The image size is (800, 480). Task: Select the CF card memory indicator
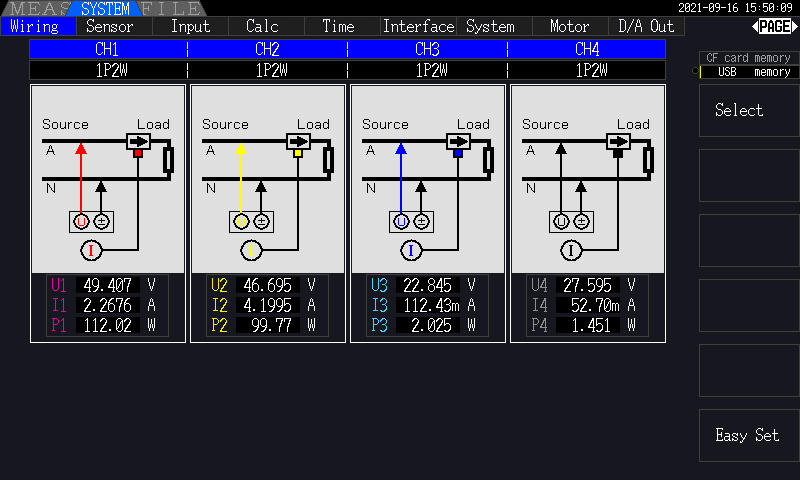pos(747,58)
